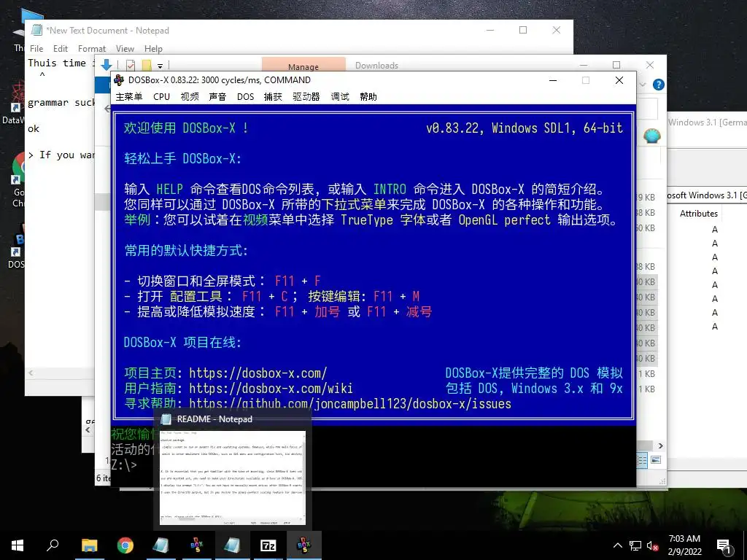Click the Z:\> command prompt in DOSBox-X
Image resolution: width=747 pixels, height=560 pixels.
(x=124, y=464)
